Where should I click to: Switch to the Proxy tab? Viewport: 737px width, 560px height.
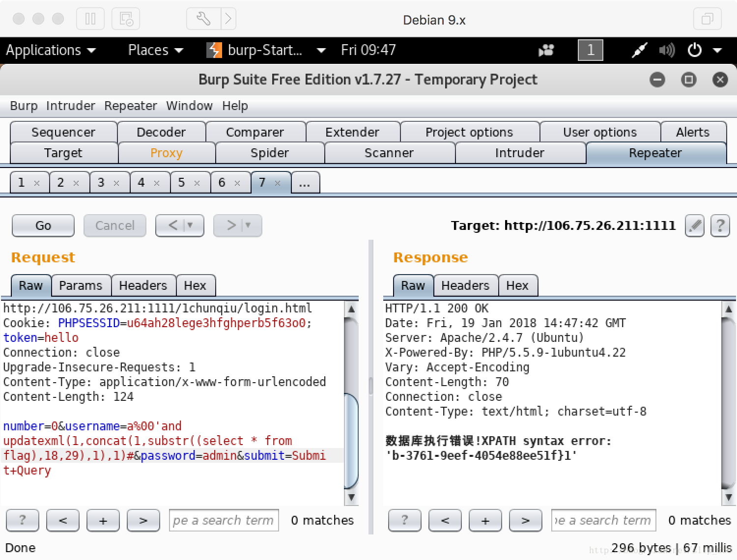point(167,153)
